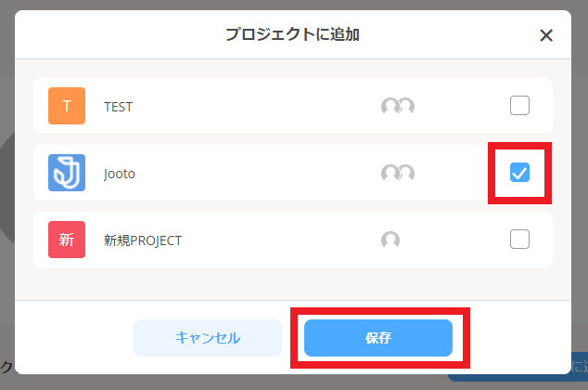Click the red 新規PROJECT icon
588x390 pixels.
pyautogui.click(x=67, y=240)
